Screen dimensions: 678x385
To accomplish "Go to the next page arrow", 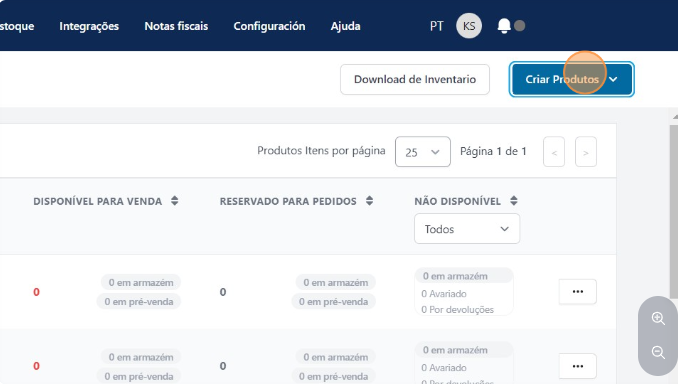I will 586,152.
